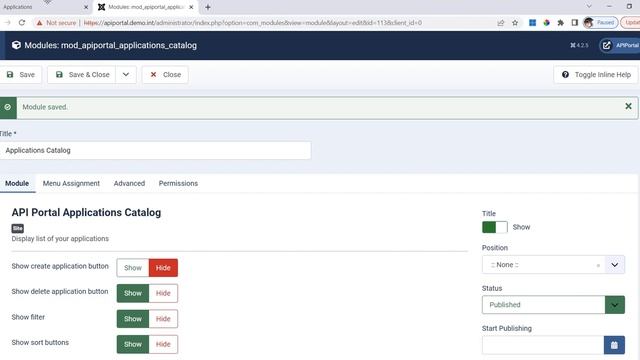Select Show for sort buttons

(x=133, y=344)
